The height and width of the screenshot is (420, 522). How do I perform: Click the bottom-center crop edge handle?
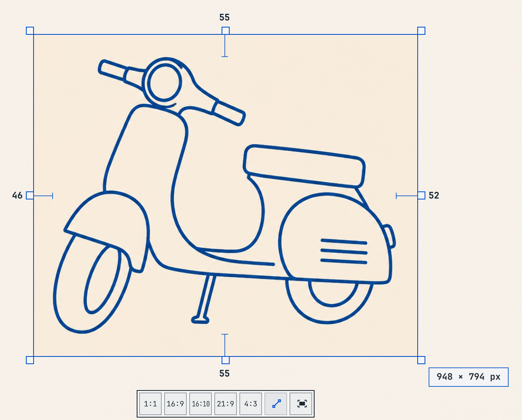pos(226,360)
